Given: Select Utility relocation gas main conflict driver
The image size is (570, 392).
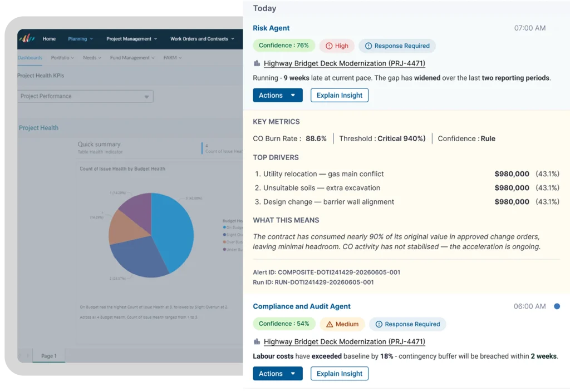Looking at the screenshot, I should [407, 174].
